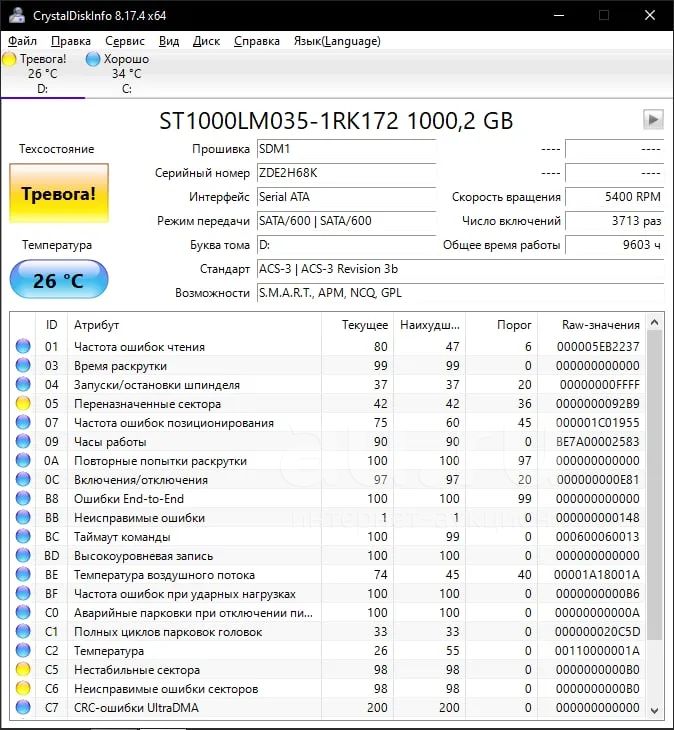Click the serial number field ZDE2H68K
Screen dimensions: 674x730
pyautogui.click(x=346, y=173)
